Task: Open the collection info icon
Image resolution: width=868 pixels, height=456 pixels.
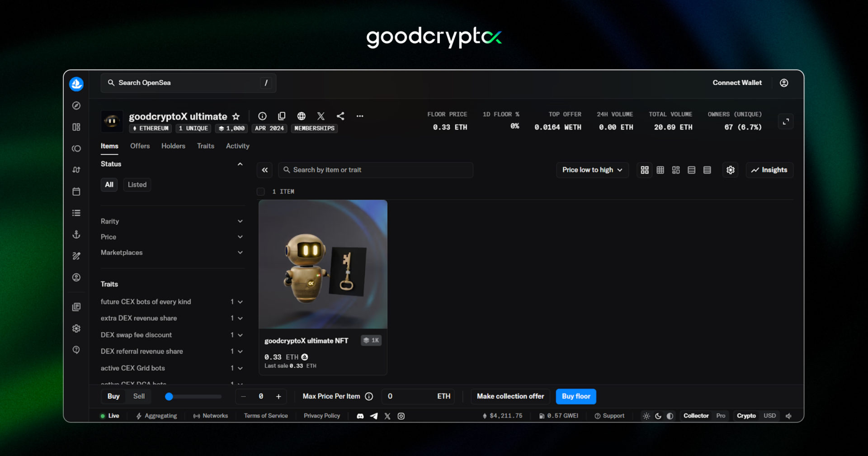Action: click(x=262, y=116)
